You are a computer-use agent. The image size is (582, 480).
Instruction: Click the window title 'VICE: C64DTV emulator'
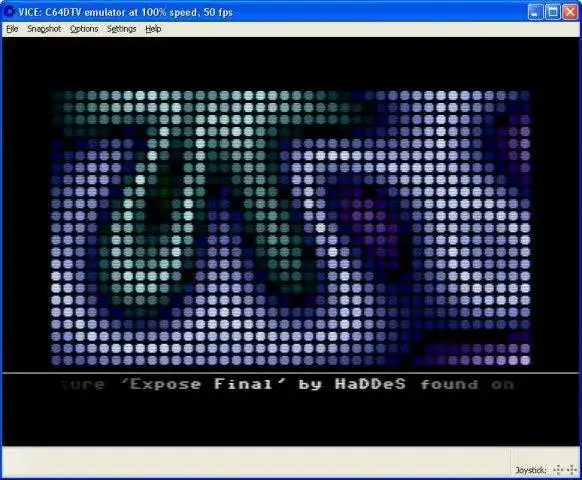click(x=72, y=12)
